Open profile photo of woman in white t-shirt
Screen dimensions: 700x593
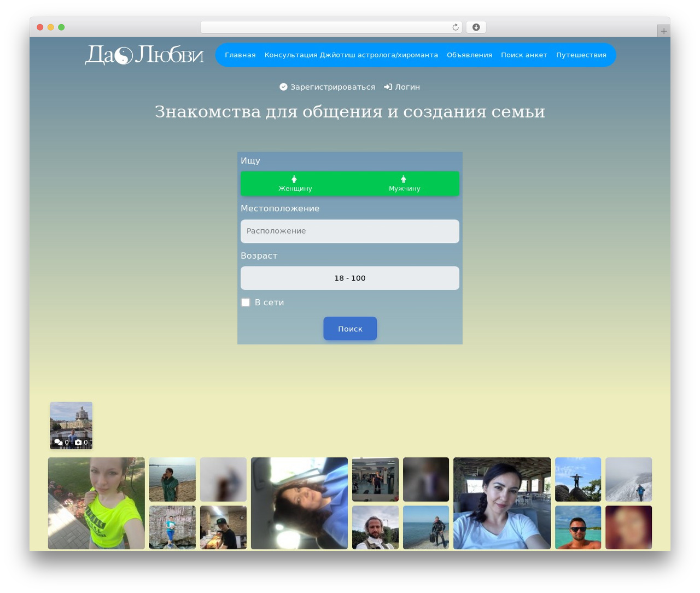[x=502, y=503]
